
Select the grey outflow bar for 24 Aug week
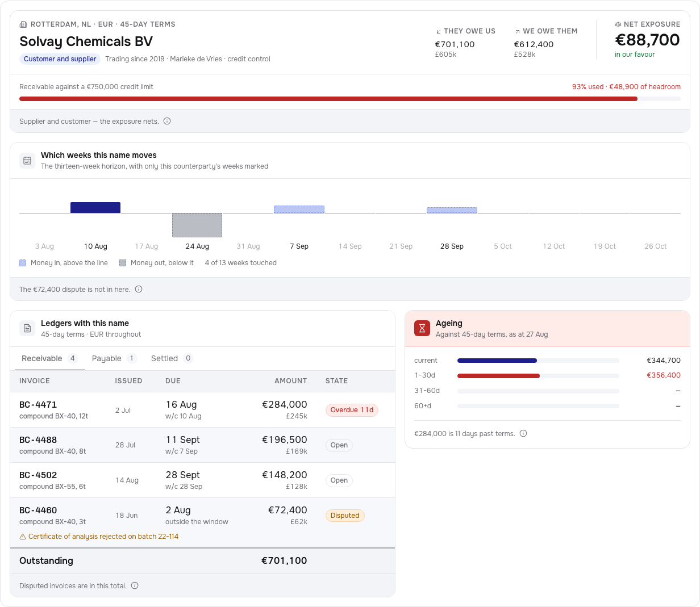point(197,225)
